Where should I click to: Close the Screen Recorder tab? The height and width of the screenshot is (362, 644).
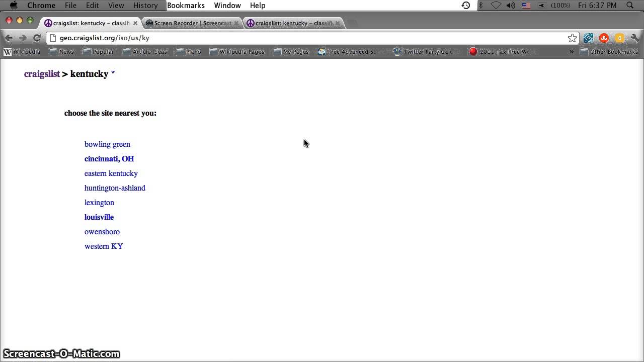pos(236,23)
